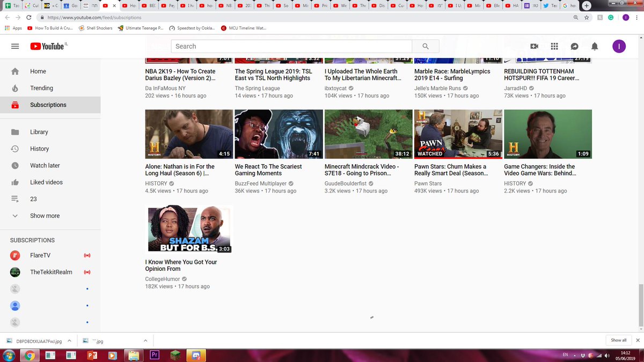The height and width of the screenshot is (362, 644).
Task: Click the volume icon in system tray
Action: (607, 355)
